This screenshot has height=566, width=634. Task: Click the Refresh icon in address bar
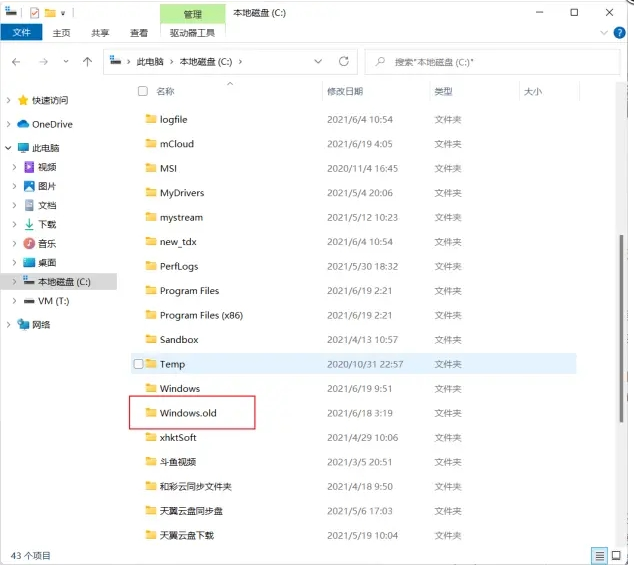pyautogui.click(x=344, y=62)
